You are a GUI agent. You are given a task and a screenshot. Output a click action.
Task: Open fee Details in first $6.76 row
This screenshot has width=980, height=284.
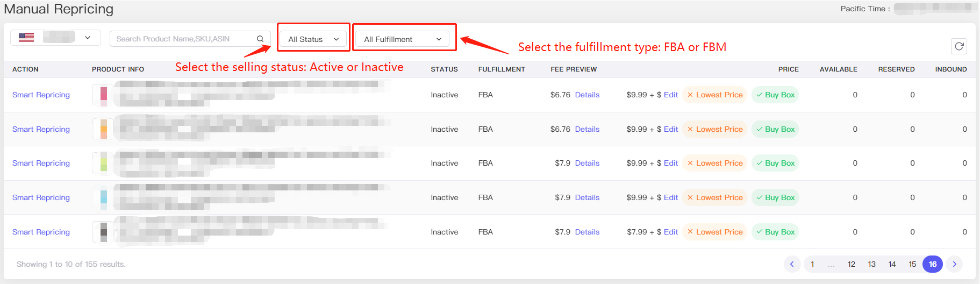coord(587,95)
